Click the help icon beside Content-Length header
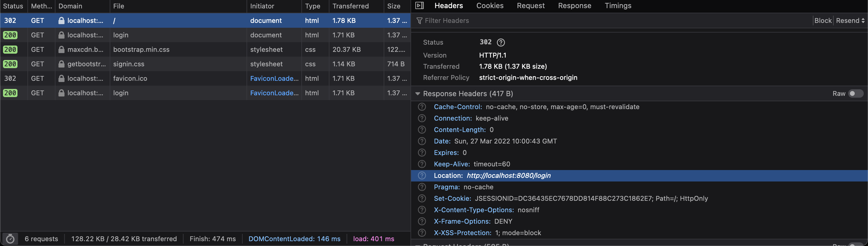This screenshot has height=246, width=868. click(x=422, y=130)
